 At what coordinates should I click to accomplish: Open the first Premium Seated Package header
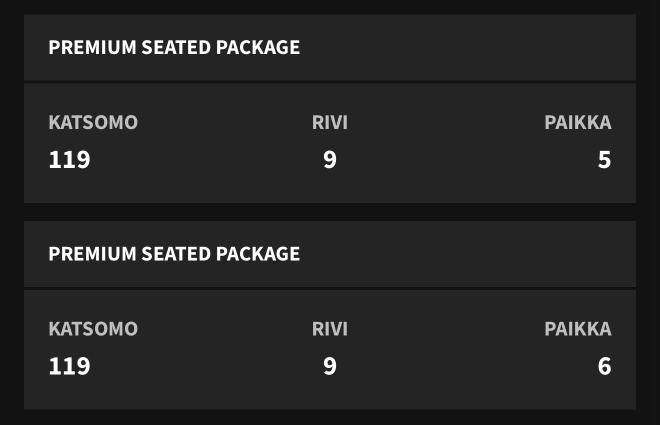tap(330, 48)
